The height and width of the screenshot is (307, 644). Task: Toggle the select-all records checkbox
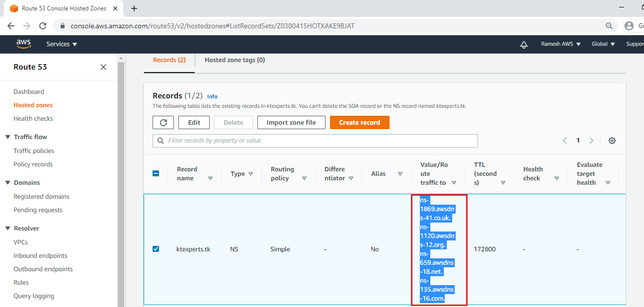click(x=156, y=173)
